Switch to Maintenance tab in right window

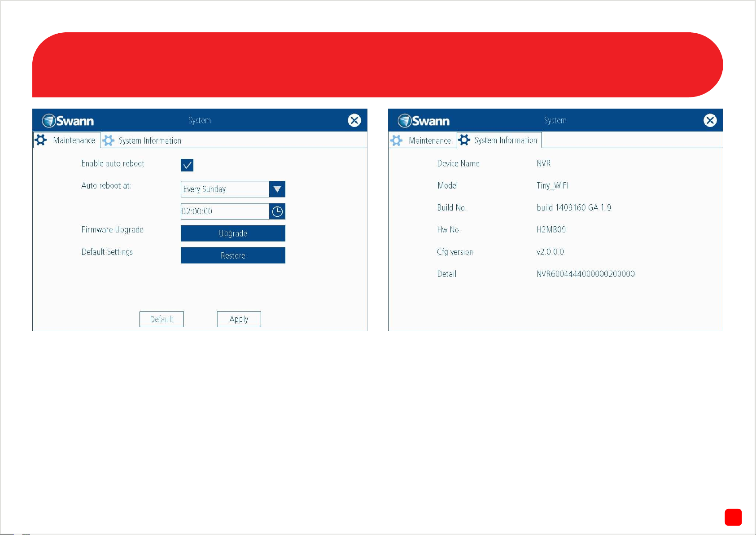click(x=422, y=140)
